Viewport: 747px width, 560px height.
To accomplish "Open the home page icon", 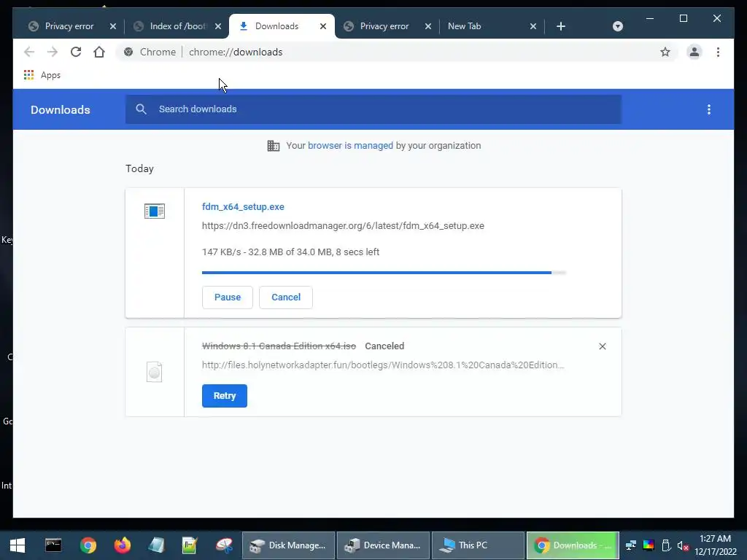I will [99, 52].
